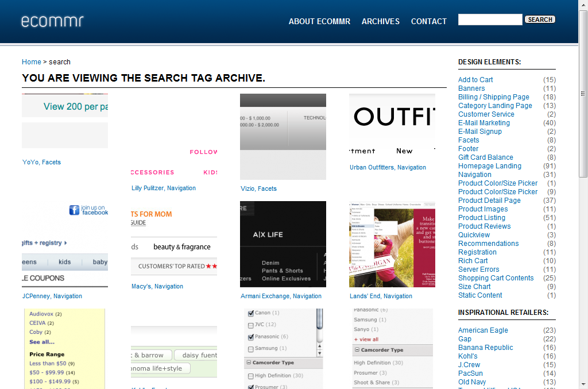Open Banana Republic retailer link
Viewport: 588px width, 389px height.
pyautogui.click(x=485, y=348)
